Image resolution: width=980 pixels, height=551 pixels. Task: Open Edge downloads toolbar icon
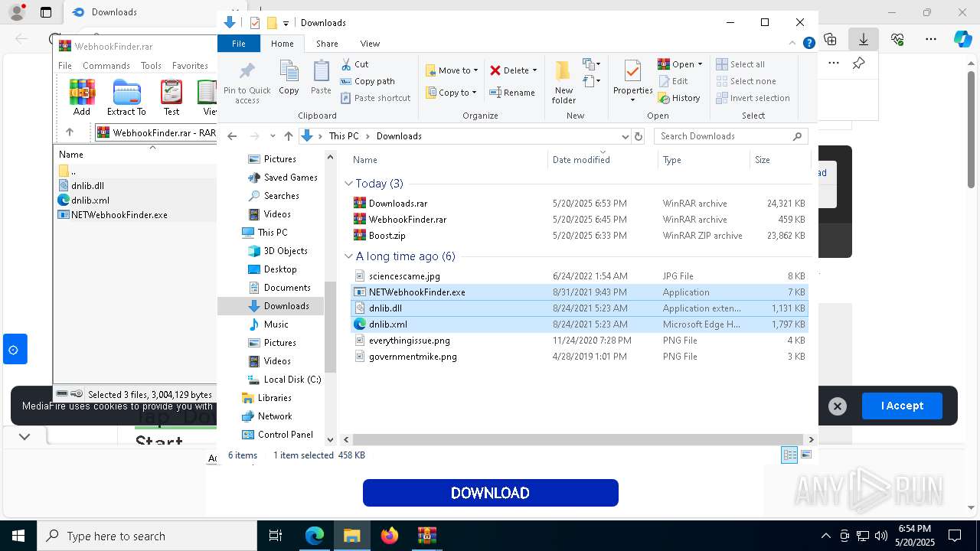click(864, 39)
